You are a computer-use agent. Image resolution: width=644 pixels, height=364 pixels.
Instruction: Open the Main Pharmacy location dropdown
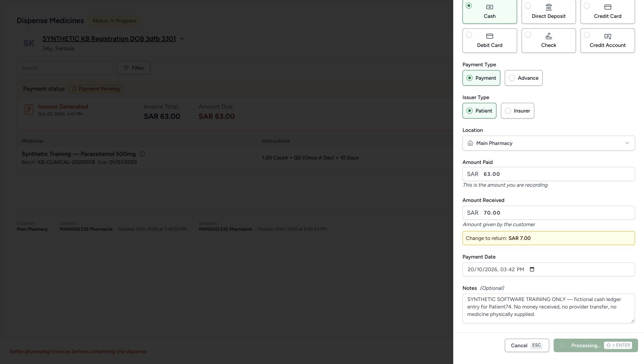[549, 143]
